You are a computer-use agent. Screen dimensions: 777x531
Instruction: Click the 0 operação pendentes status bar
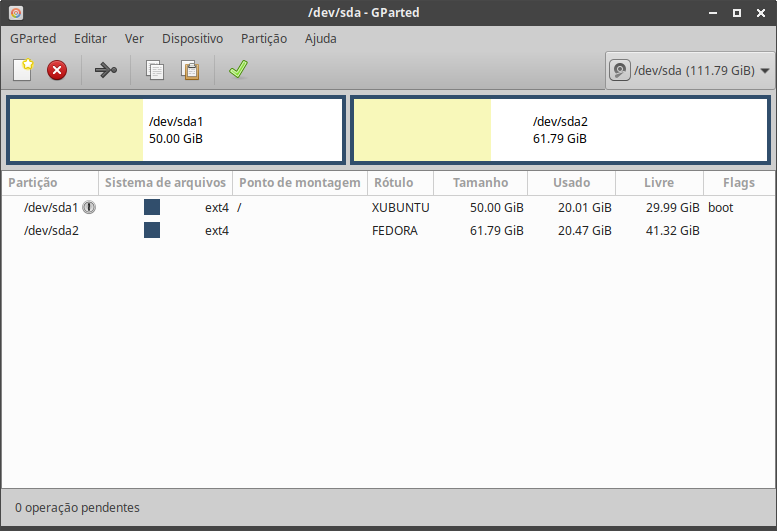(x=77, y=508)
